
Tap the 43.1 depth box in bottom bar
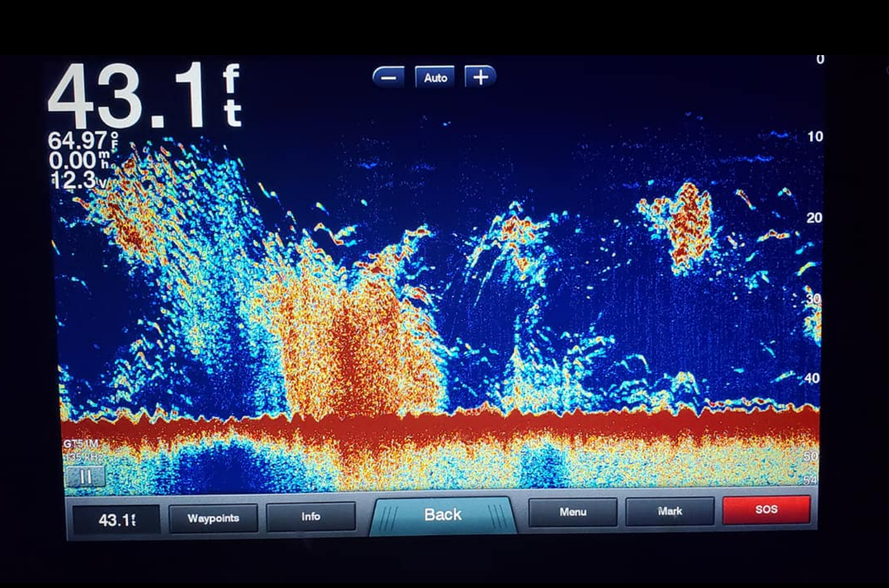(x=116, y=520)
